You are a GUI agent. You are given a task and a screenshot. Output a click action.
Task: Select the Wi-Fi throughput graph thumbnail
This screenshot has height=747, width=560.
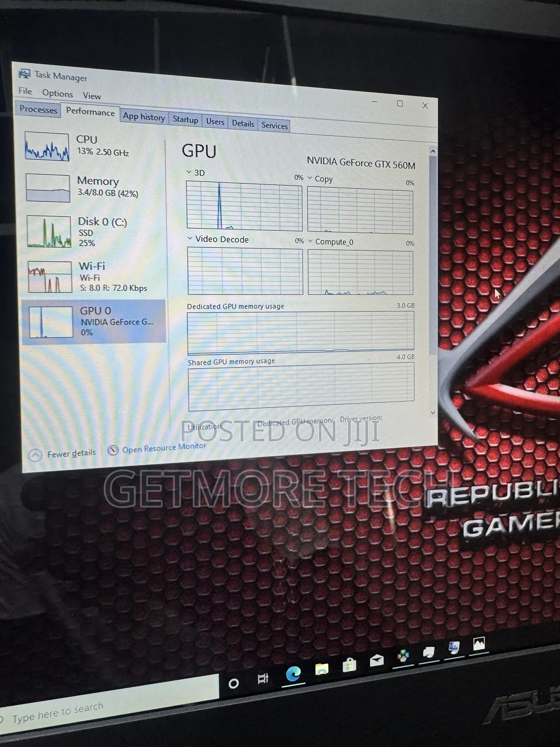coord(50,277)
